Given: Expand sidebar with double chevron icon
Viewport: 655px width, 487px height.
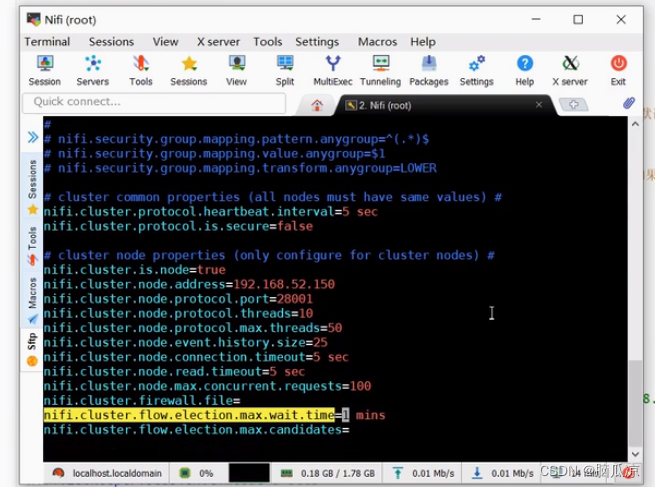Looking at the screenshot, I should click(33, 137).
